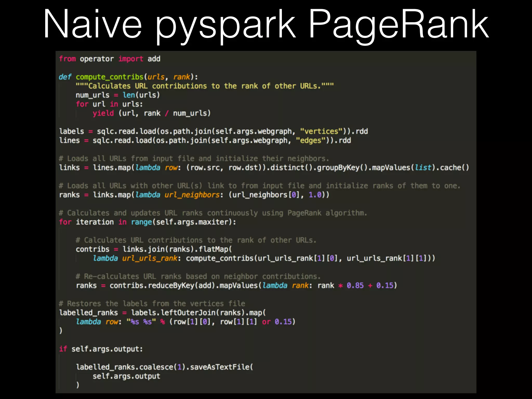Click the docstring 'Calculates URL contributions to the rank'
Viewport: 532px width, 399px height.
[x=205, y=86]
